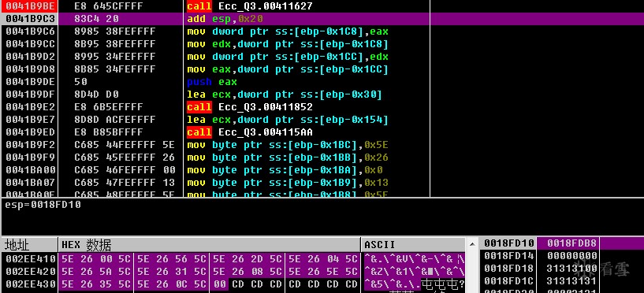Click mov byte ptr ss:[ebp-0x1B9],0x13 instruction
The width and height of the screenshot is (644, 293).
[x=288, y=183]
